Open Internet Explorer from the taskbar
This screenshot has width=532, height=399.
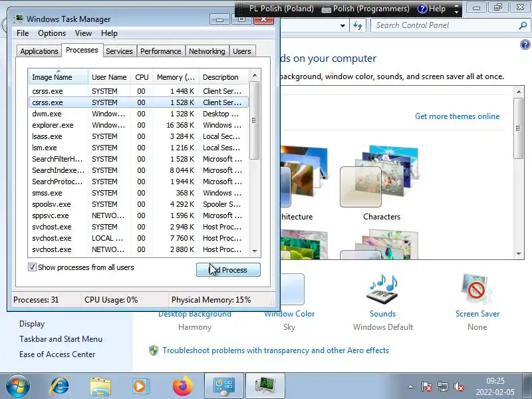click(x=59, y=386)
